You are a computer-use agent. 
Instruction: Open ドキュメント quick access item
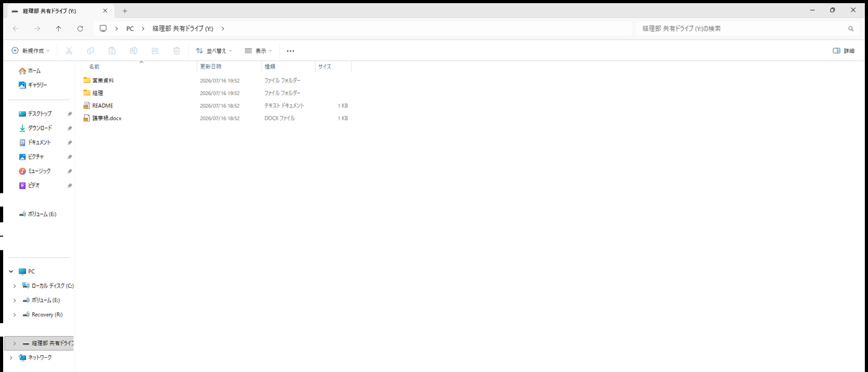click(35, 143)
